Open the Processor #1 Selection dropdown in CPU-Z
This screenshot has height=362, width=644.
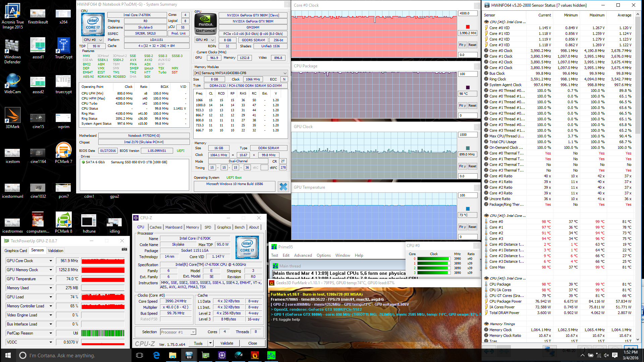pyautogui.click(x=178, y=332)
